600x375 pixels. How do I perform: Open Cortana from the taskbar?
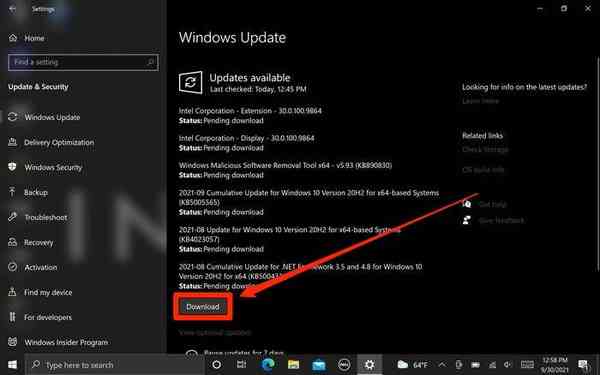217,365
